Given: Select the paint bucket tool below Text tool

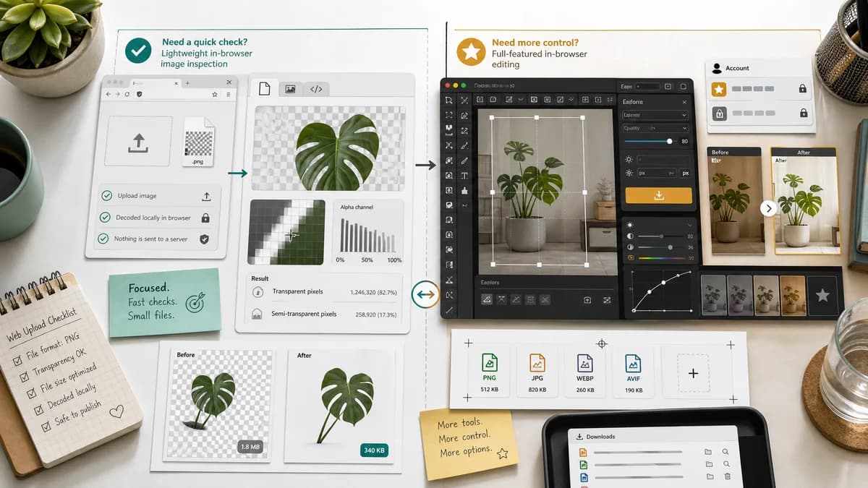Looking at the screenshot, I should (464, 190).
